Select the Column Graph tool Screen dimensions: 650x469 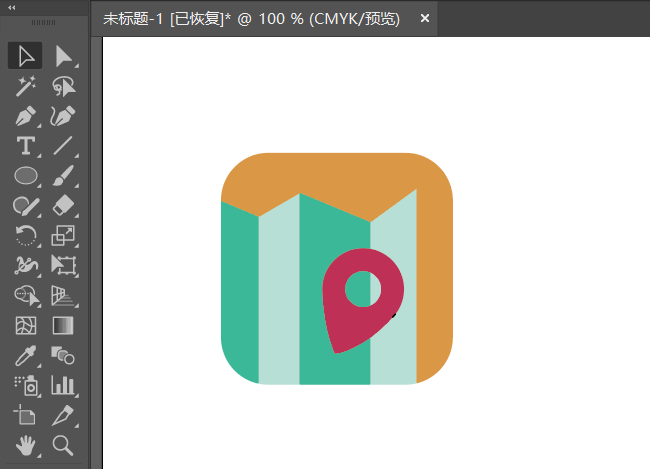(63, 385)
